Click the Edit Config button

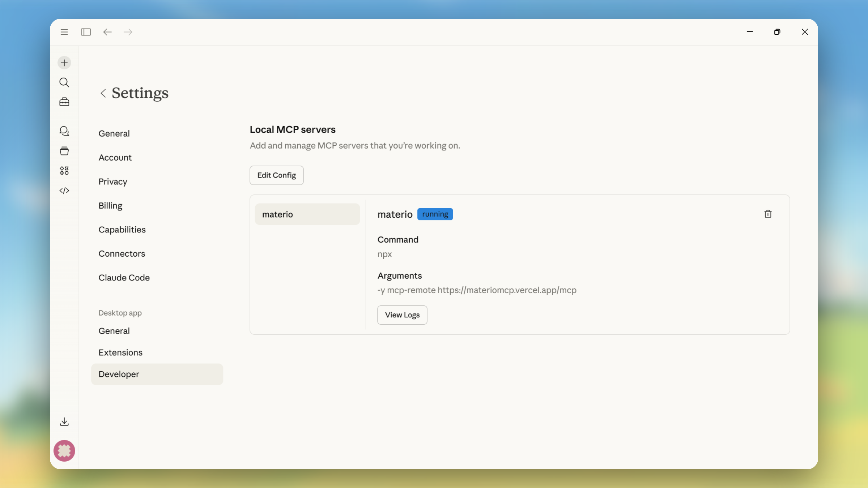point(276,175)
